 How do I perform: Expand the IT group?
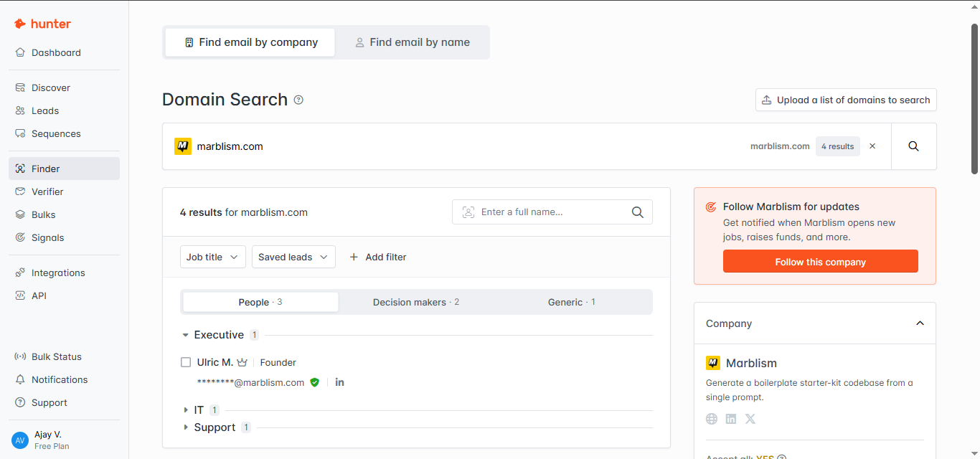click(x=186, y=410)
